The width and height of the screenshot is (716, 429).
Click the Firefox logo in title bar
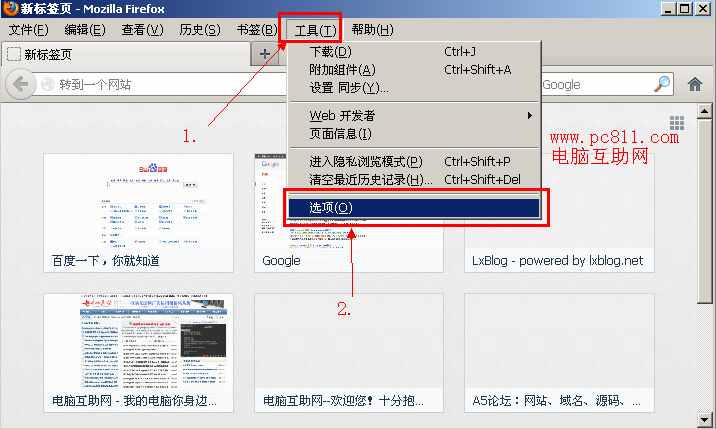click(9, 8)
